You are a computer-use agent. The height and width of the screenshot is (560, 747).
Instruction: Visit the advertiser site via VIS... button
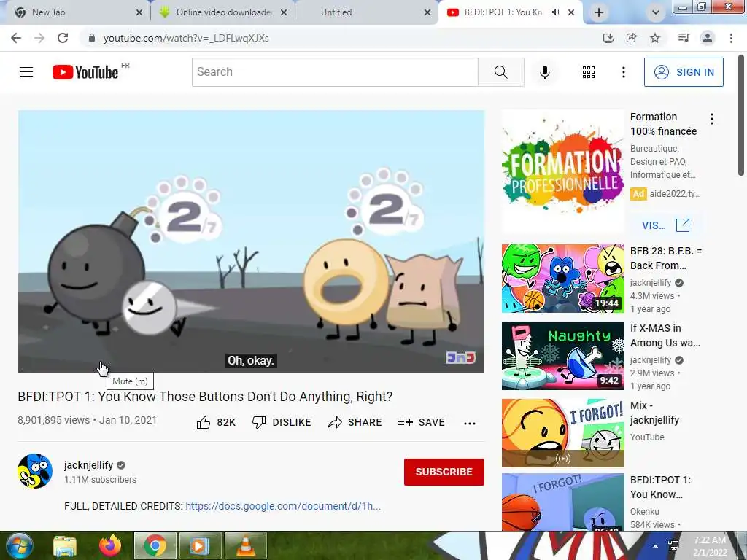[x=665, y=225]
